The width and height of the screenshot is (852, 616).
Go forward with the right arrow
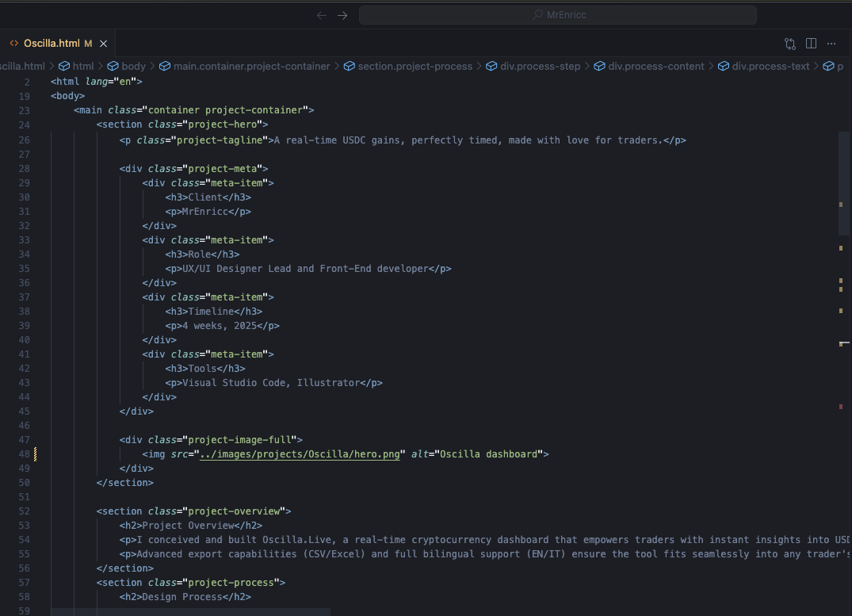click(342, 15)
